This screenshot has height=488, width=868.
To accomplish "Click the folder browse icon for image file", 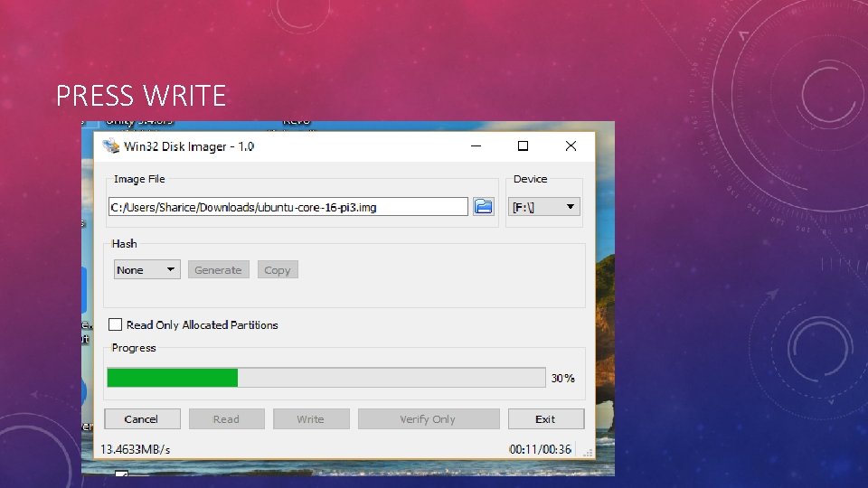I will point(483,207).
